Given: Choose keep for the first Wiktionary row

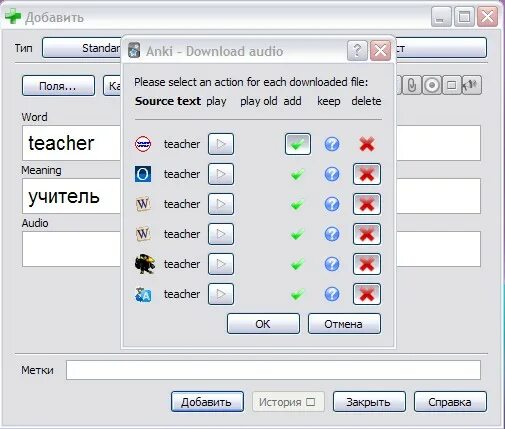Looking at the screenshot, I should click(x=332, y=204).
